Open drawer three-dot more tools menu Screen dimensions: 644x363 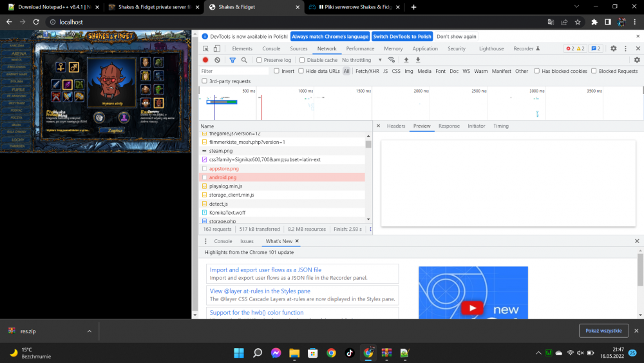tap(206, 241)
